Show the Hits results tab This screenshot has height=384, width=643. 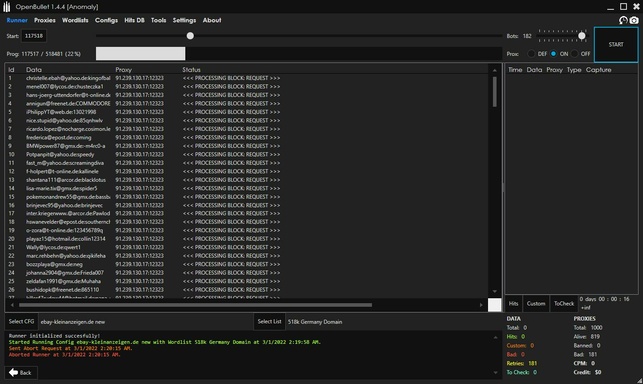click(513, 304)
